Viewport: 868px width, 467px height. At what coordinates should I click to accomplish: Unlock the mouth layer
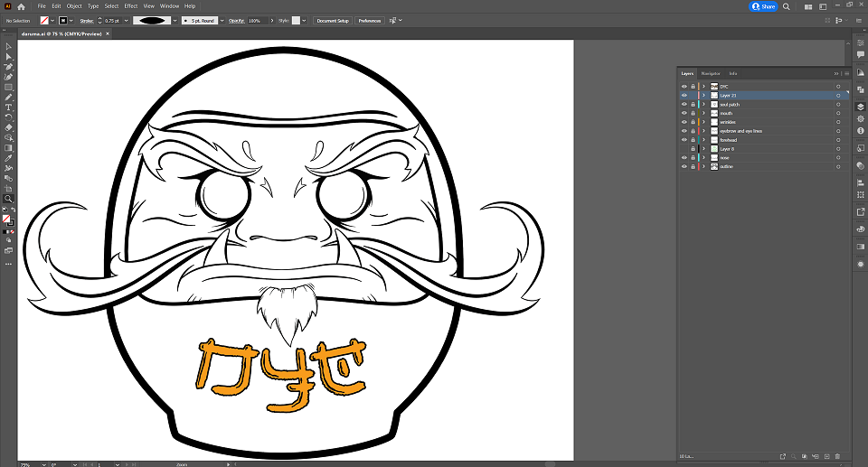pos(693,114)
